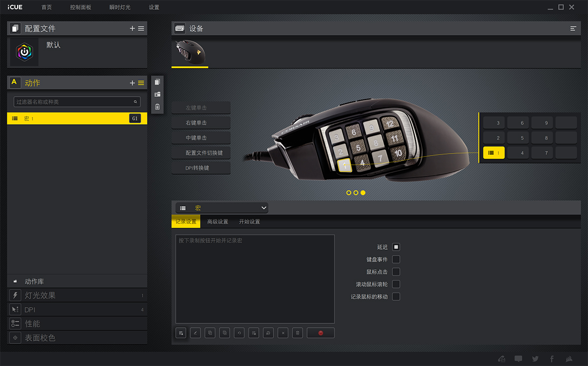Add a new action with the plus icon

pyautogui.click(x=132, y=83)
